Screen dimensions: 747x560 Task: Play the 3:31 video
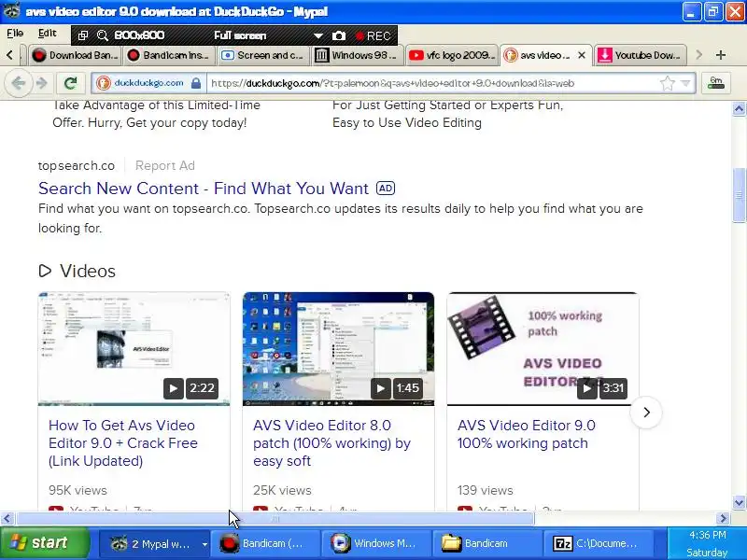click(x=587, y=388)
